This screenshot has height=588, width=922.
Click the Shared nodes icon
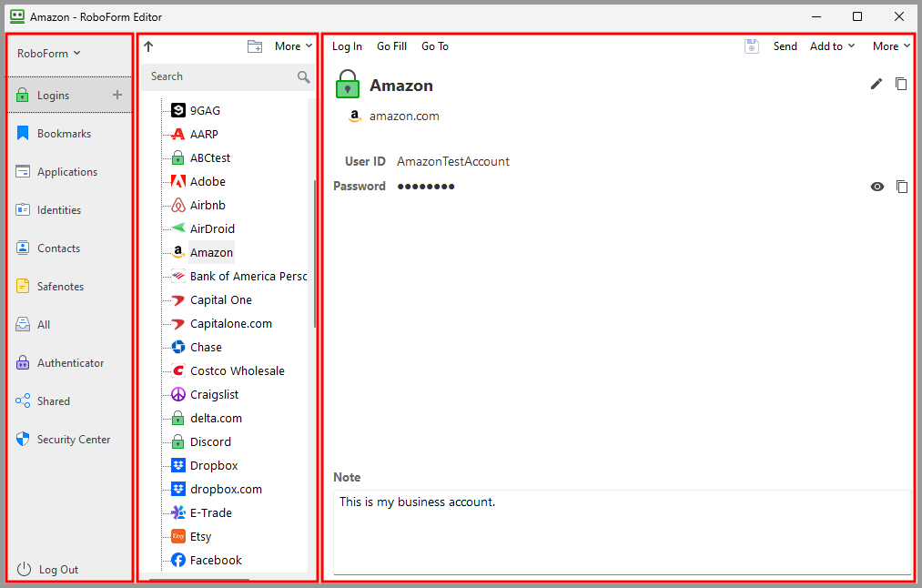23,400
